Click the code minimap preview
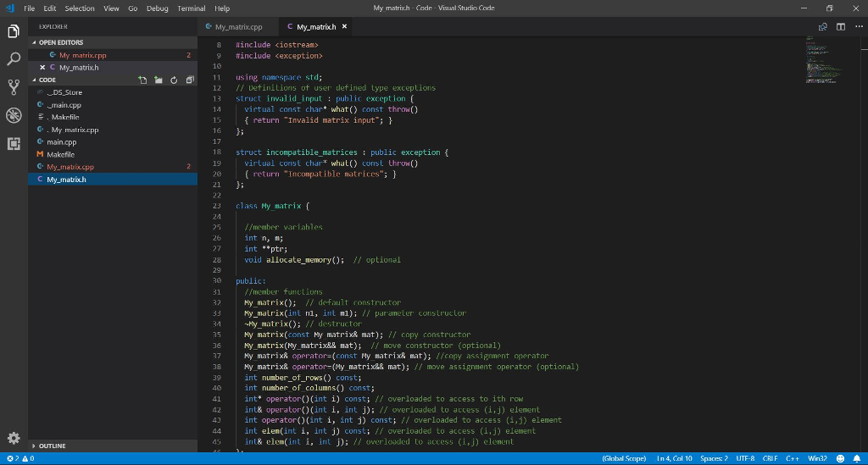Image resolution: width=868 pixels, height=465 pixels. point(825,60)
